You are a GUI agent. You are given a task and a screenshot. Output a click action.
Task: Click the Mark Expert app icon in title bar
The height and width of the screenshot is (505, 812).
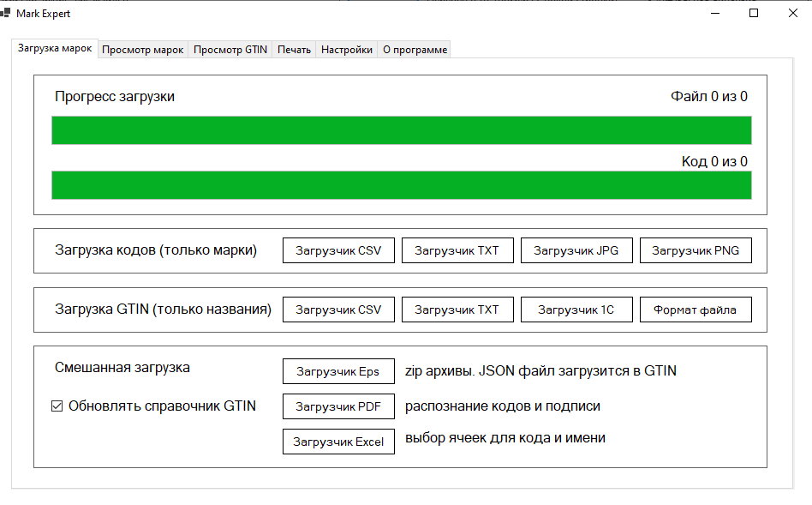point(7,14)
